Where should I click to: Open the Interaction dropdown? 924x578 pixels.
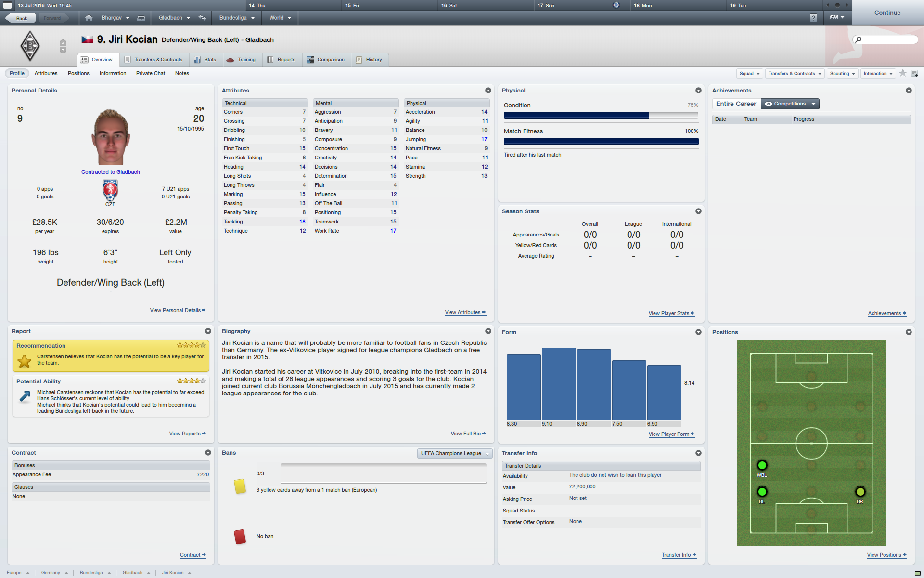click(878, 73)
